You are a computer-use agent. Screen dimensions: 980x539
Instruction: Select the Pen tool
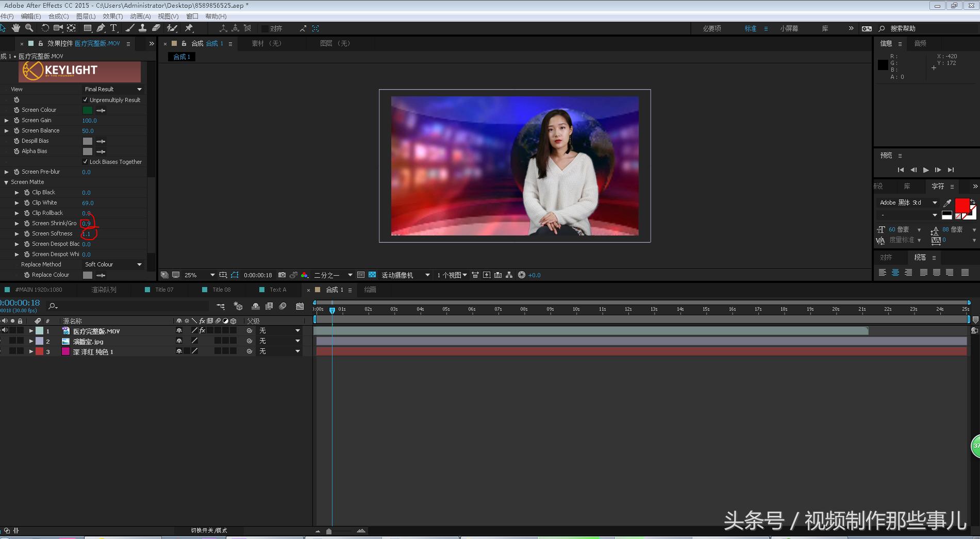(101, 28)
